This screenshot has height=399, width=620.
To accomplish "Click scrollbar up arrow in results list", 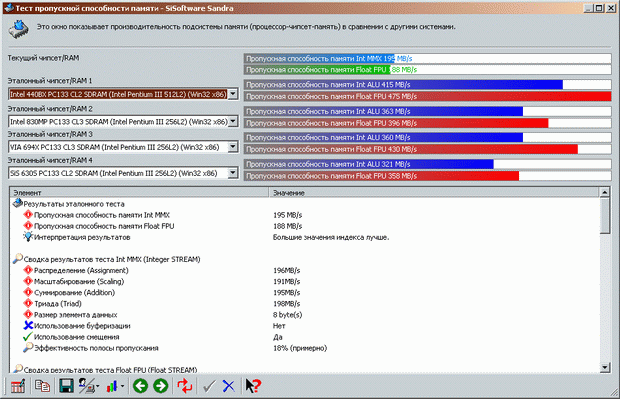I will point(605,193).
